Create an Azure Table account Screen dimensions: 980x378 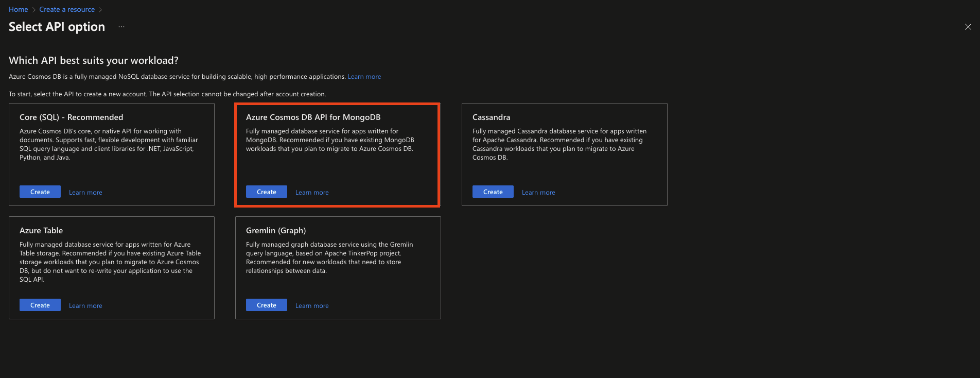point(40,305)
